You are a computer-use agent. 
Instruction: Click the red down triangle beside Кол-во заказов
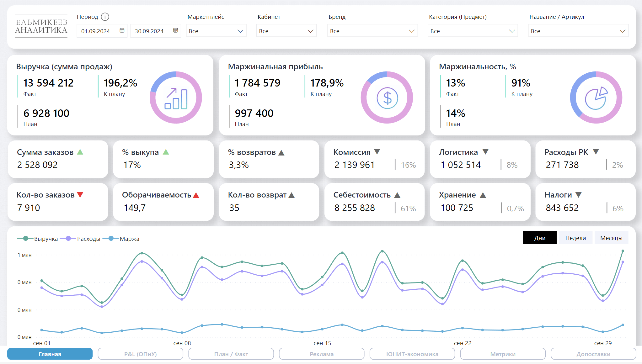(x=80, y=195)
